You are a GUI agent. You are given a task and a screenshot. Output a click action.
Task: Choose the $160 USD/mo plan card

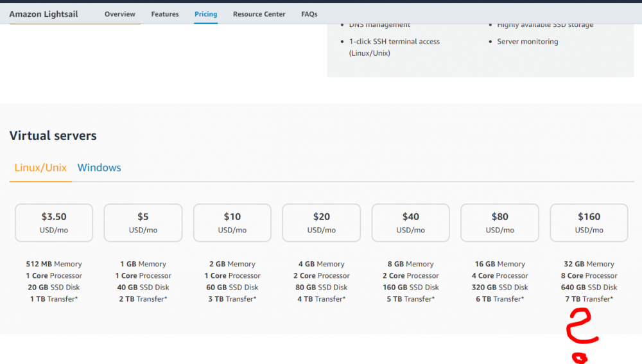click(x=589, y=223)
